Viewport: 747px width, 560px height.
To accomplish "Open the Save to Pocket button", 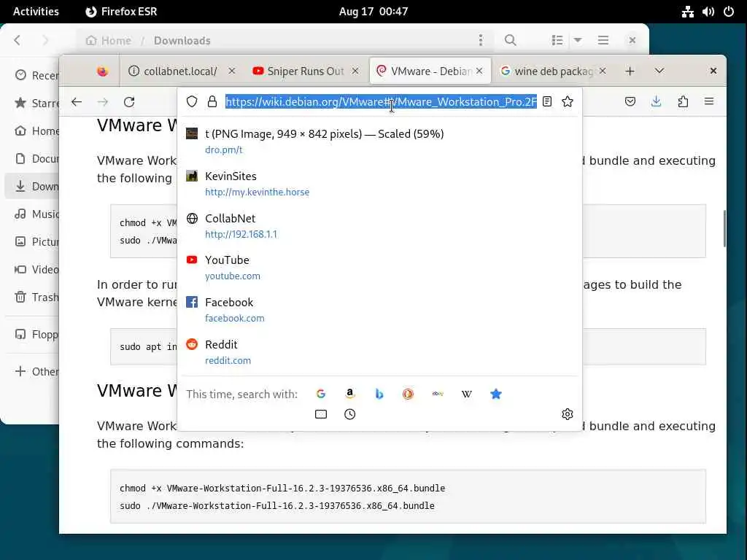I will pyautogui.click(x=630, y=101).
